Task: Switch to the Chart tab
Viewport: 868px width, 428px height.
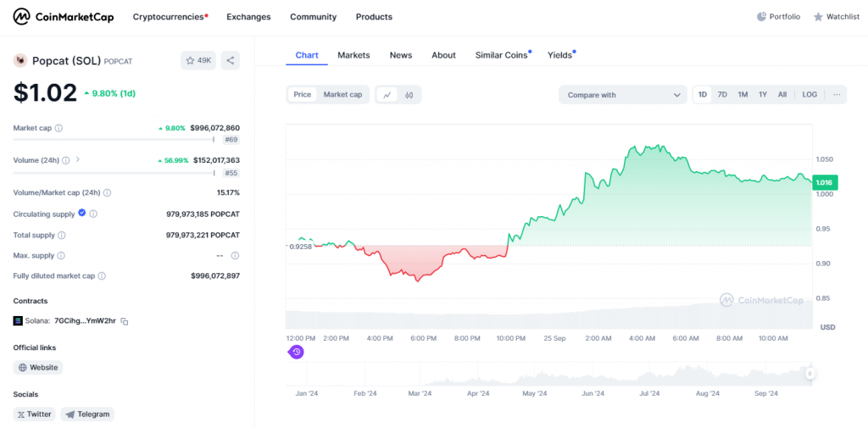Action: pyautogui.click(x=307, y=55)
